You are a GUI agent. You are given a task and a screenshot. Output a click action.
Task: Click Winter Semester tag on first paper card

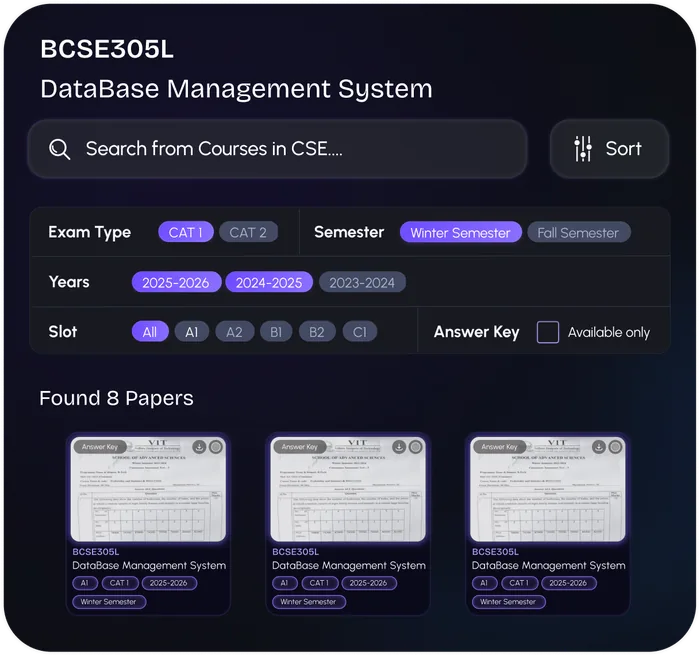click(109, 602)
